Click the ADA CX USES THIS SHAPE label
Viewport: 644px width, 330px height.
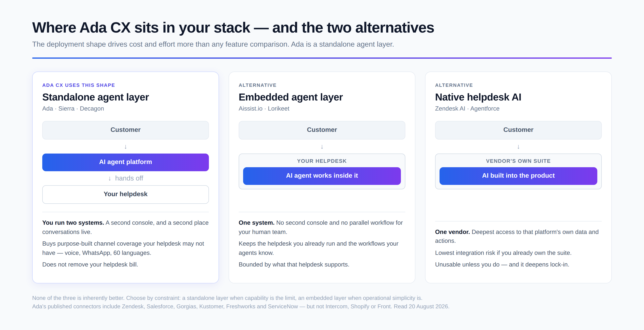pyautogui.click(x=78, y=85)
